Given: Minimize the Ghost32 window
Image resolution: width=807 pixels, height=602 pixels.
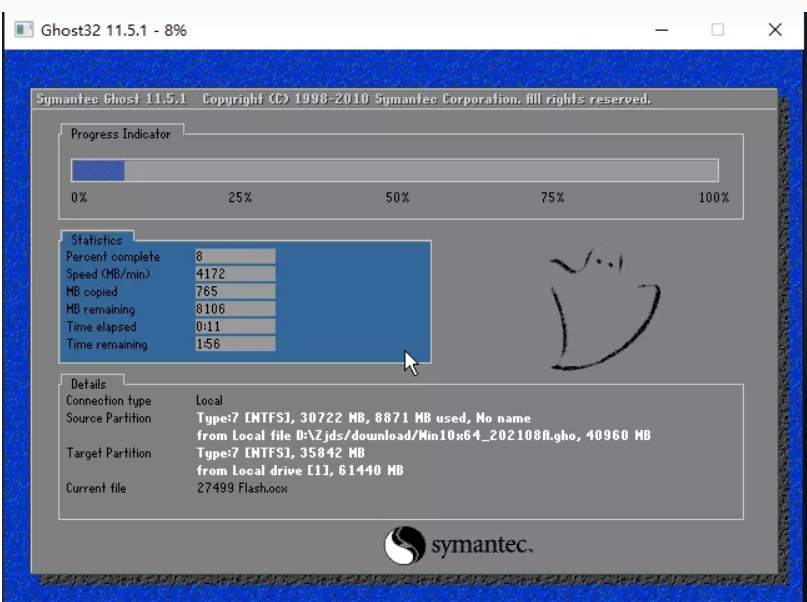Looking at the screenshot, I should pos(661,30).
